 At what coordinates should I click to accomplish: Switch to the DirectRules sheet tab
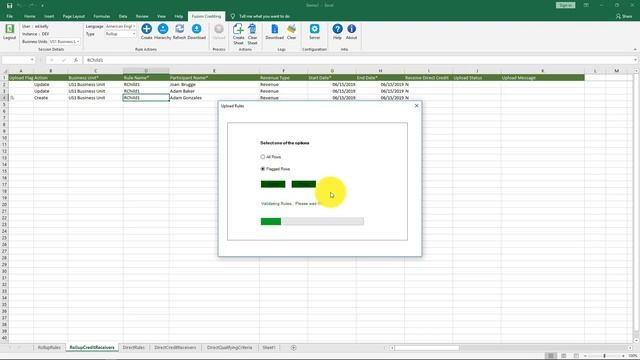133,348
